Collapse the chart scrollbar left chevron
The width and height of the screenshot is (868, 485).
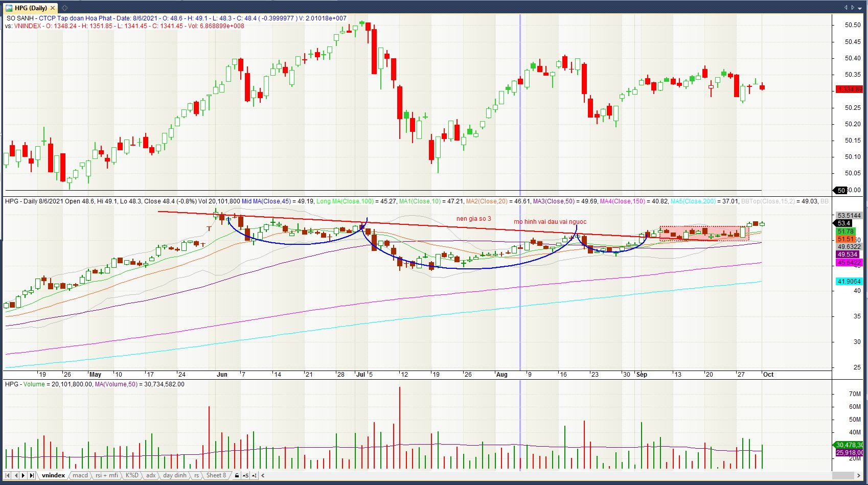coord(263,475)
